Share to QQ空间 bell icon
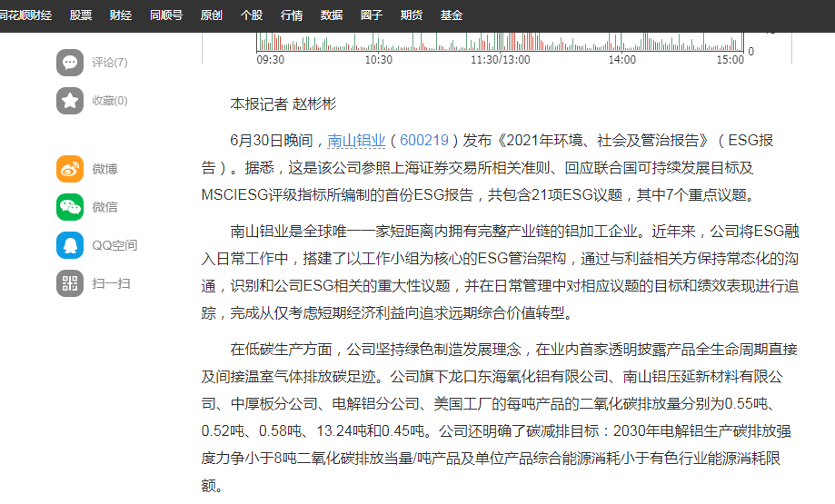Image resolution: width=835 pixels, height=504 pixels. [x=70, y=245]
